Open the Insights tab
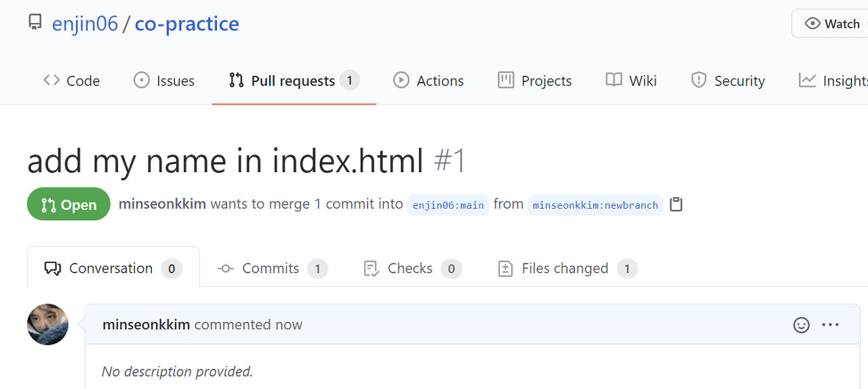 coord(833,81)
